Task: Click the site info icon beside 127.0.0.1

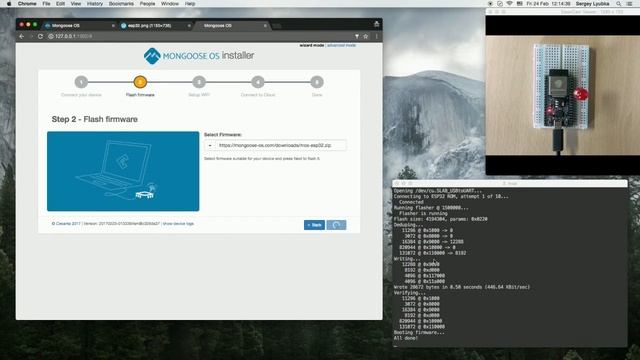Action: (x=51, y=36)
